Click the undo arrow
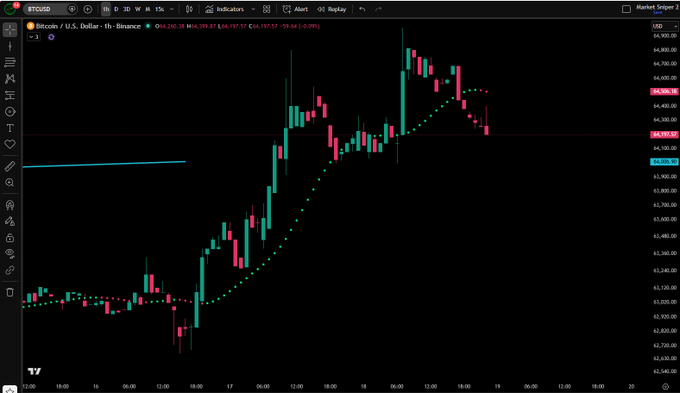 coord(362,9)
